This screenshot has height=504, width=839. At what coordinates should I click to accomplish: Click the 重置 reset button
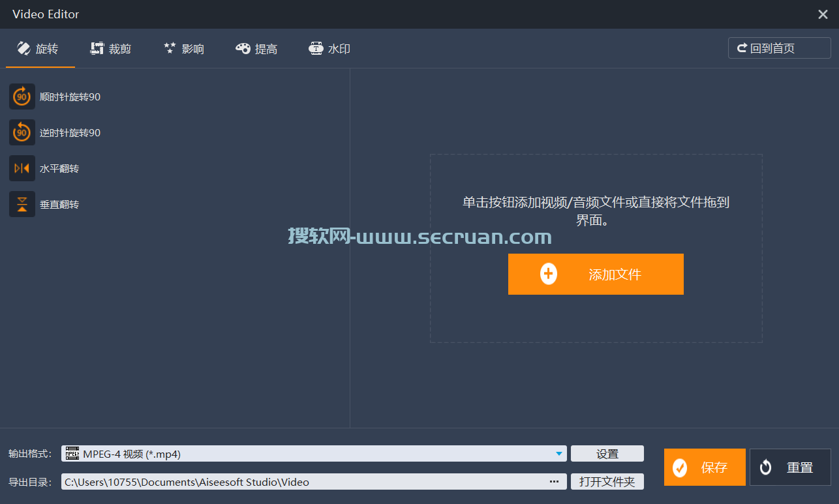pos(790,467)
